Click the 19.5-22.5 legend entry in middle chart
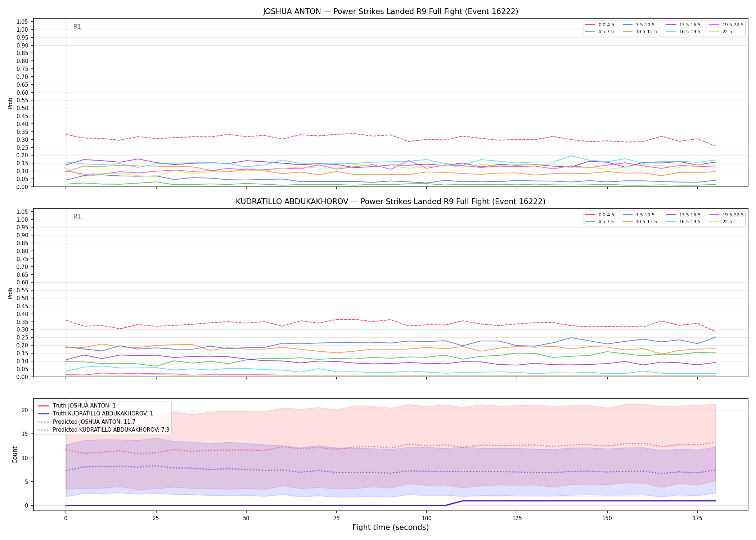756x540 pixels. (x=726, y=215)
